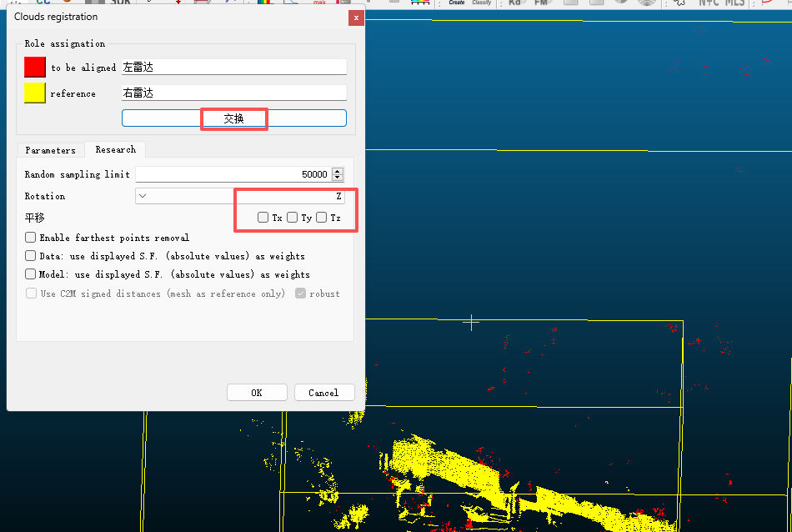Enable Model displayed S.F. as weights
The height and width of the screenshot is (532, 792).
point(30,274)
